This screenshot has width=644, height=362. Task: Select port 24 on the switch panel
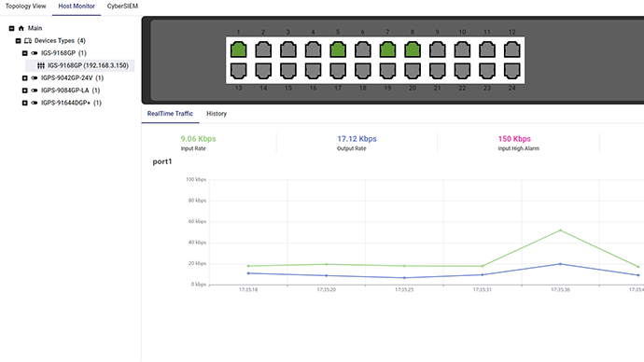(511, 71)
